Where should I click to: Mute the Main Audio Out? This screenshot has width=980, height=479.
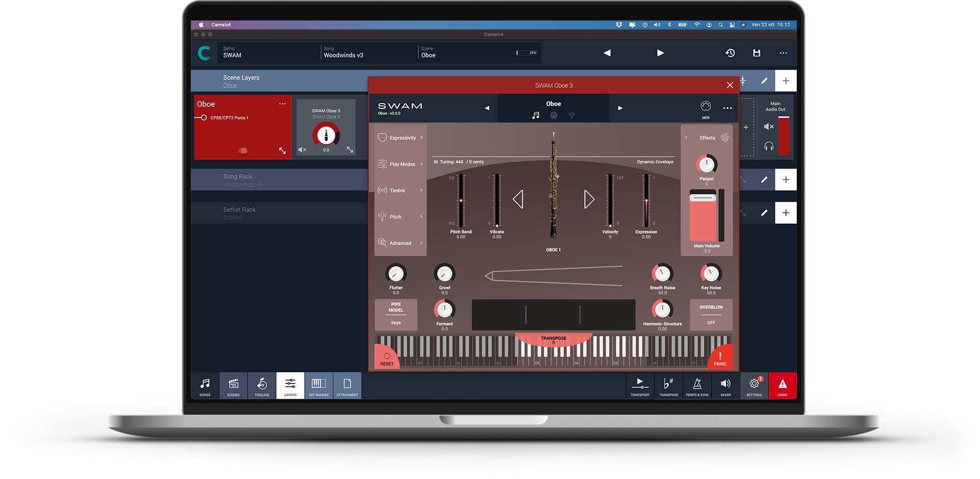coord(769,127)
